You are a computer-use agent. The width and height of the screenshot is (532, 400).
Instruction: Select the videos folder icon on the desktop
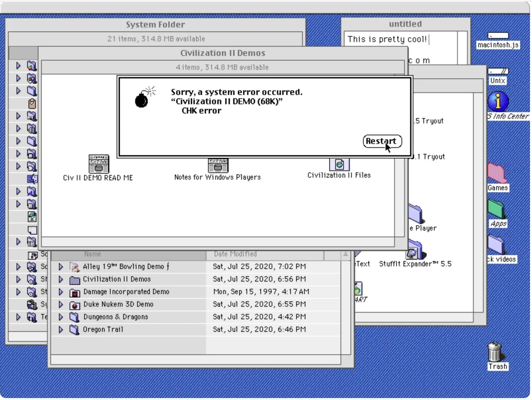tap(496, 244)
